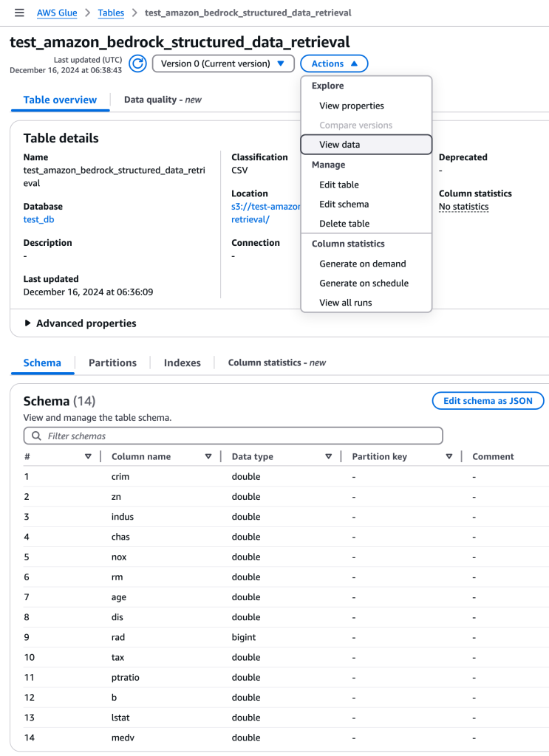Click the lstat column name
549x756 pixels.
pos(120,718)
